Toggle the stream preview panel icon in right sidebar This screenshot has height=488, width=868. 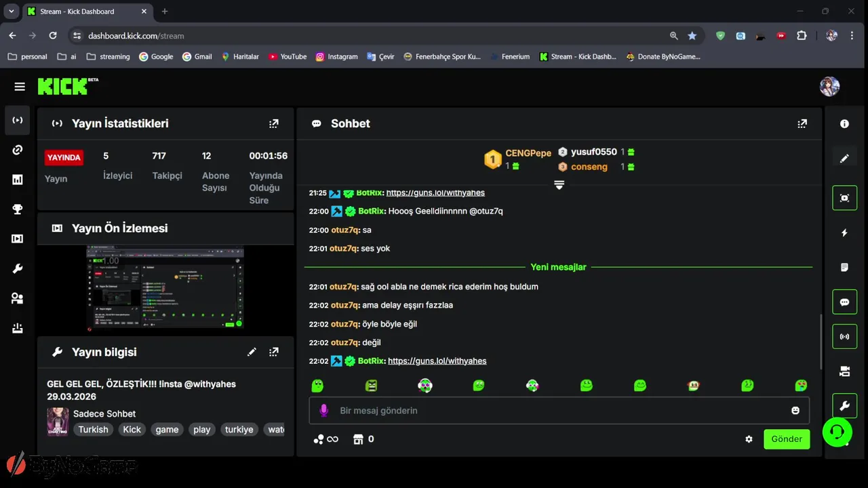pyautogui.click(x=844, y=198)
